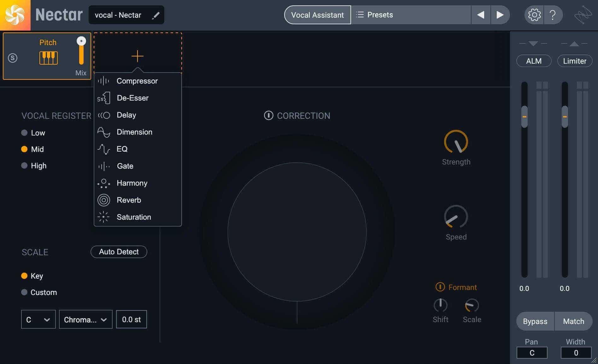Screen dimensions: 598x364
Task: Click the 0.0 st transpose field
Action: tap(132, 319)
